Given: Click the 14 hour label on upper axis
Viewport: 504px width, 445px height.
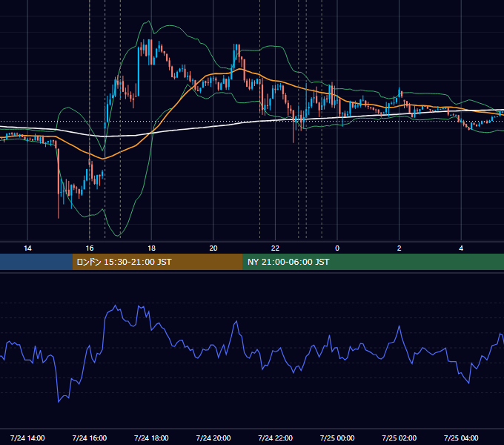Looking at the screenshot, I should click(x=27, y=248).
